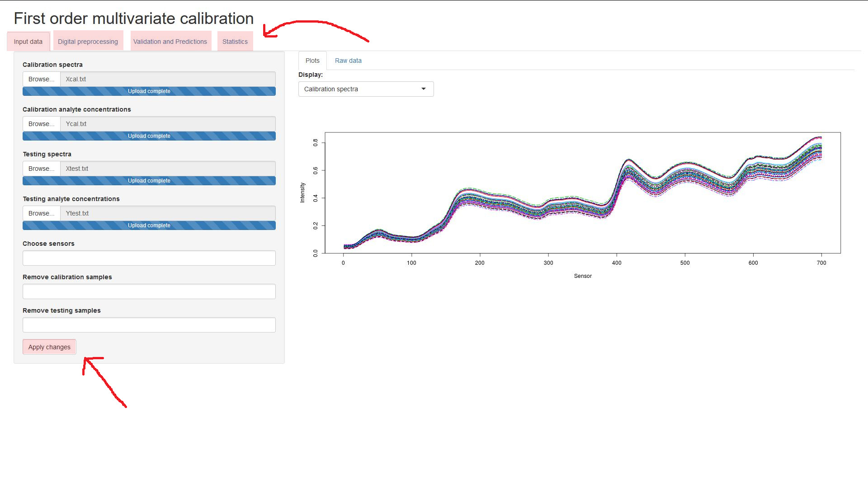The image size is (868, 488).
Task: Open the Input data tab
Action: click(x=28, y=42)
